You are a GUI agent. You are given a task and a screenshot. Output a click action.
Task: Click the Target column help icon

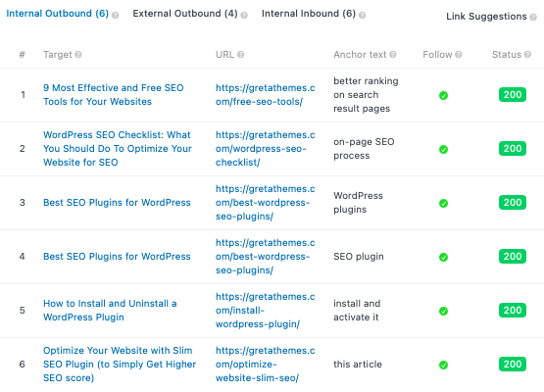78,55
